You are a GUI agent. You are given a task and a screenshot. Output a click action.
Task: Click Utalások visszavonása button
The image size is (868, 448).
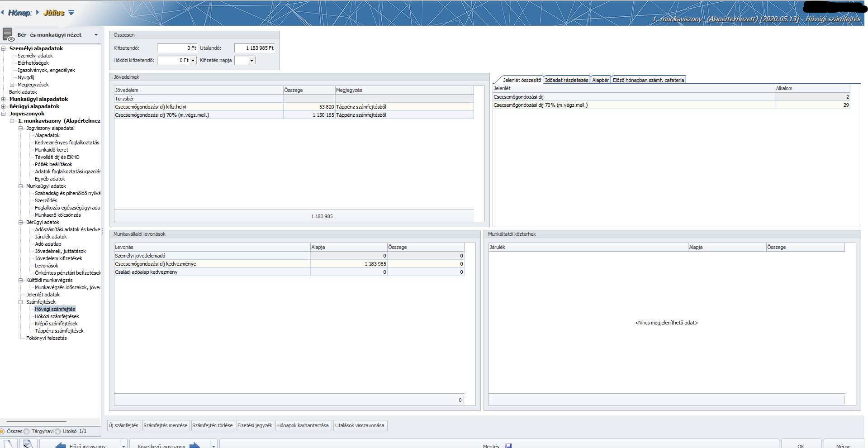tap(360, 425)
